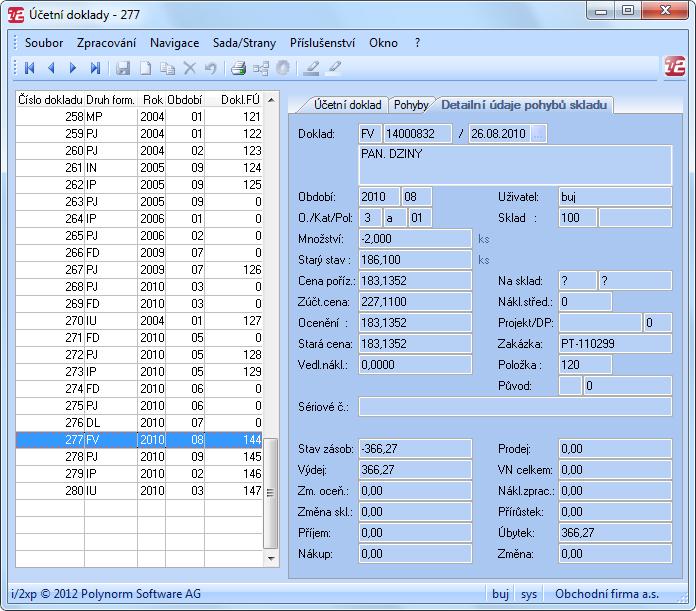Click status bar entry Obchodní firma a.s.

pyautogui.click(x=607, y=594)
